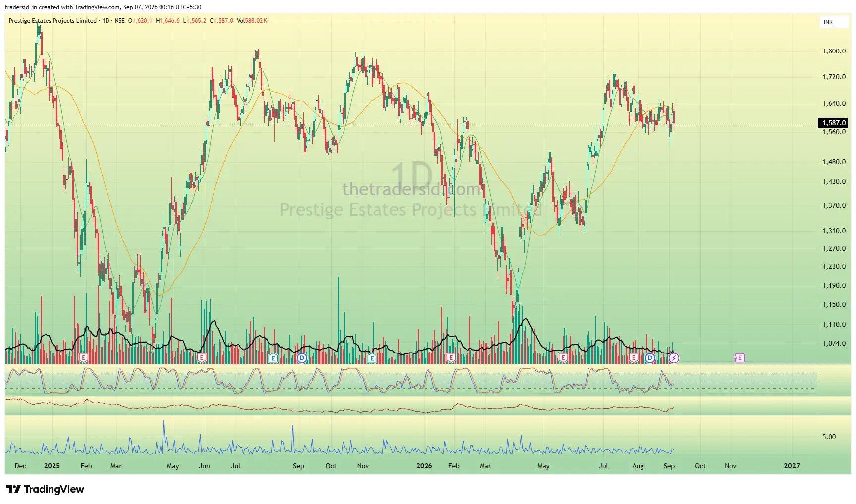
Task: Click the Nov label following the last Oct label
Action: [x=730, y=466]
